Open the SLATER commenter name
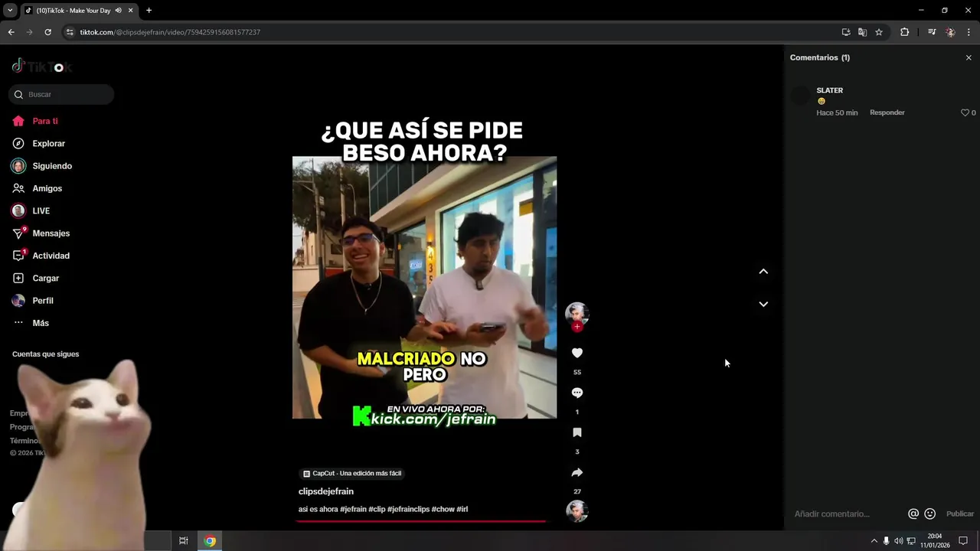 (830, 90)
